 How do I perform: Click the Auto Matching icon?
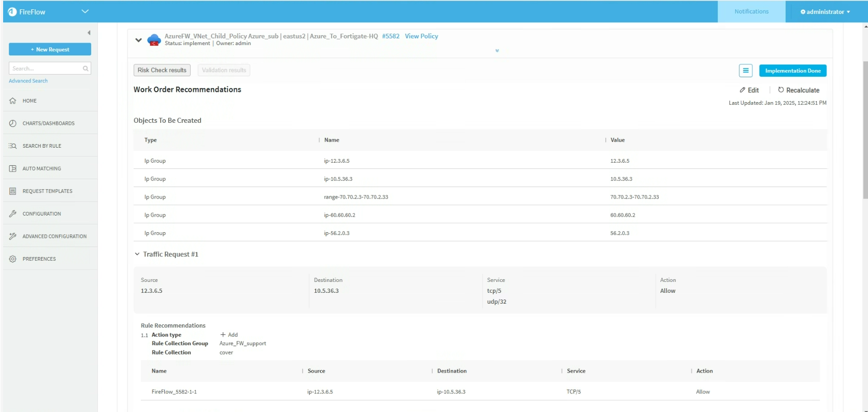coord(13,168)
